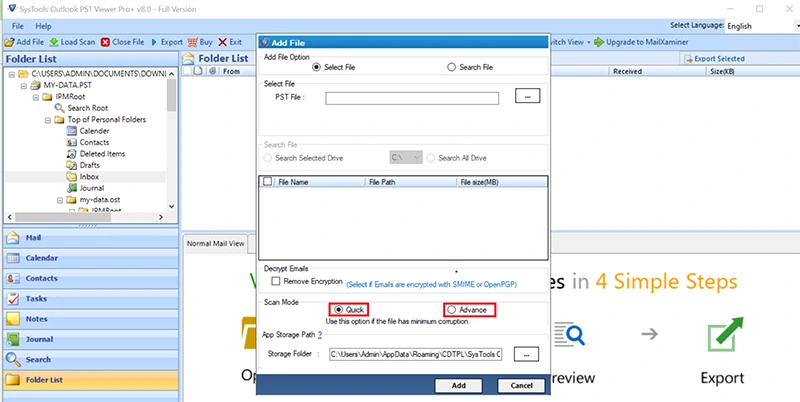Browse for PST file button
Viewport: 800px width, 402px height.
[x=528, y=96]
